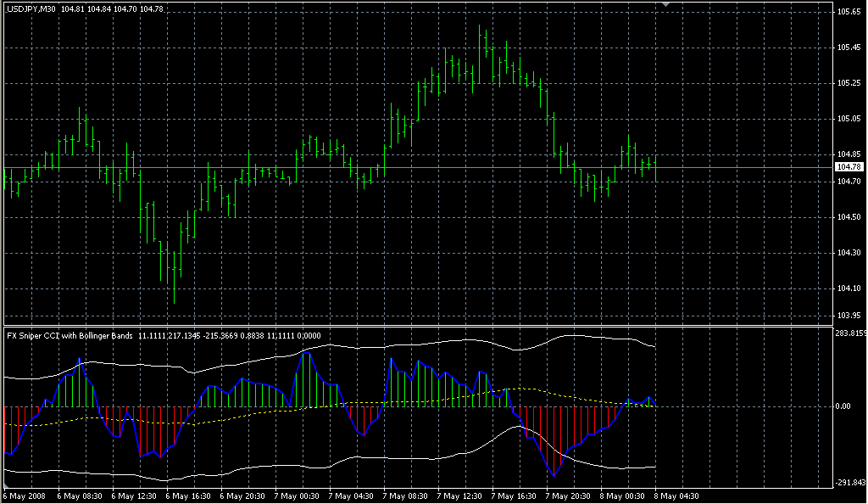Click the USDJPY,M30 chart title
Screen dimensions: 868x504
pyautogui.click(x=31, y=8)
